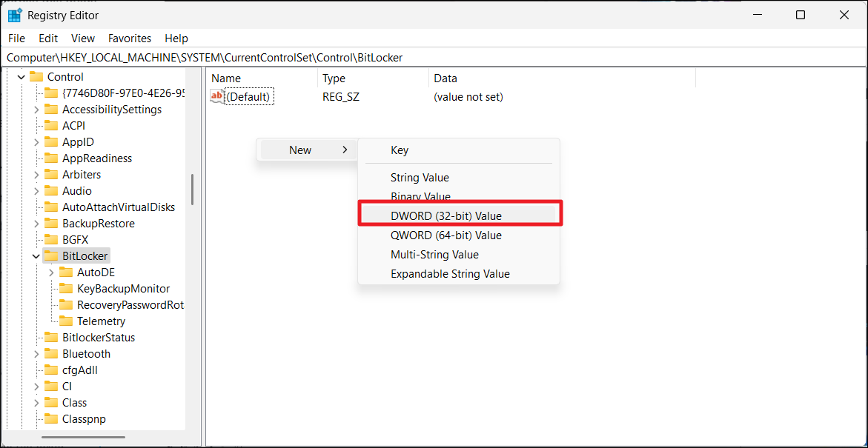This screenshot has width=868, height=448.
Task: Choose DWORD (32-bit) Value from submenu
Action: [x=459, y=216]
